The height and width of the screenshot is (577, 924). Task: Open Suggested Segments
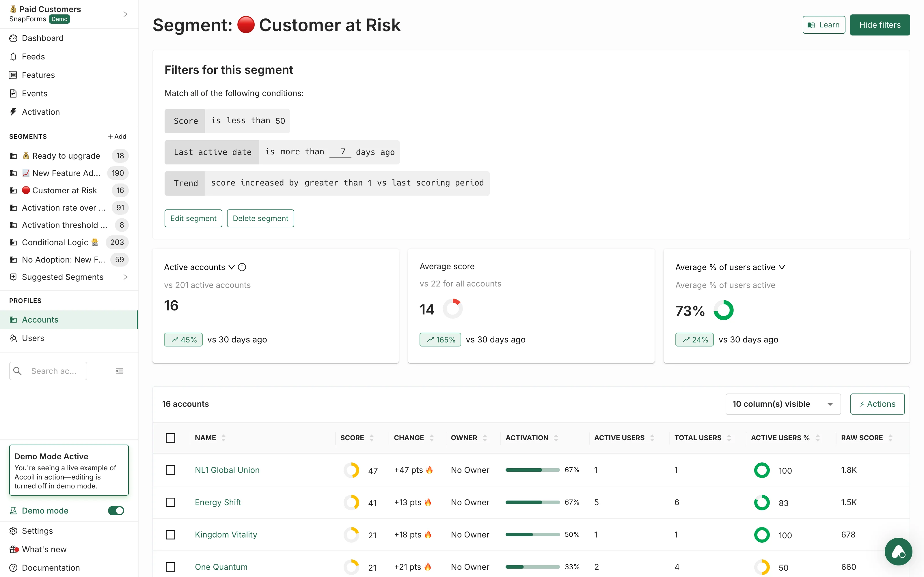(62, 277)
